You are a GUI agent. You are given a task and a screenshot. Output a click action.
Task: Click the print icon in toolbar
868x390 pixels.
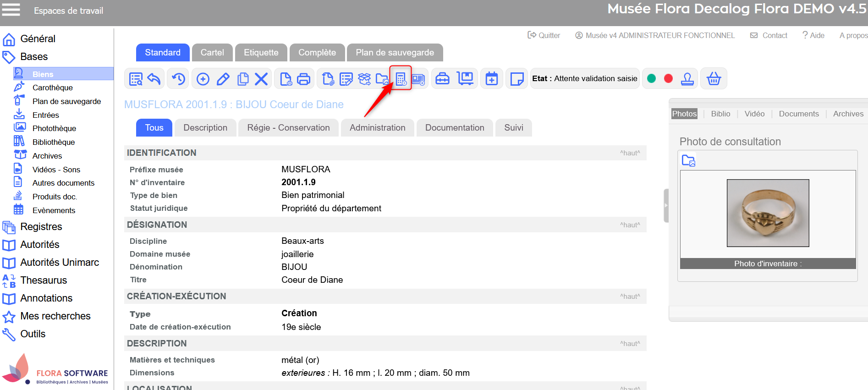coord(304,79)
